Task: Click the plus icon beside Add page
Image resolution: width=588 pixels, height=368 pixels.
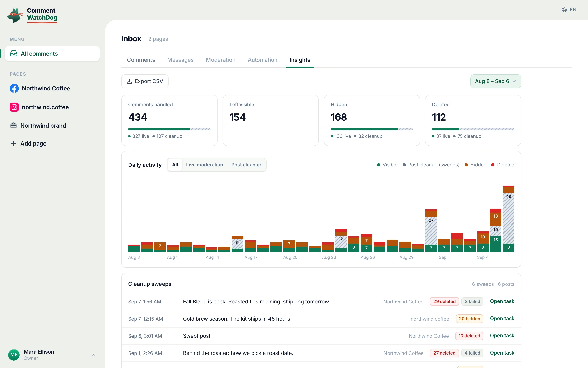Action: (x=14, y=144)
